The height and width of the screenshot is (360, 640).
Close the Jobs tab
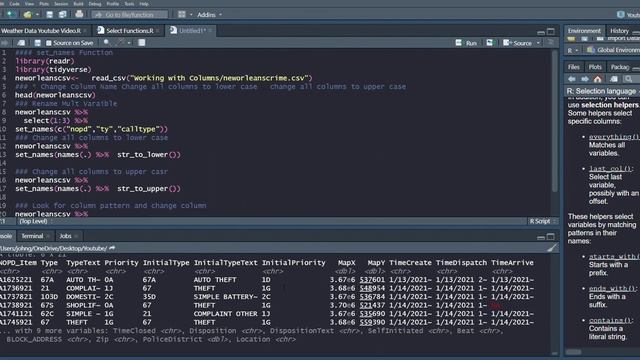[x=76, y=236]
